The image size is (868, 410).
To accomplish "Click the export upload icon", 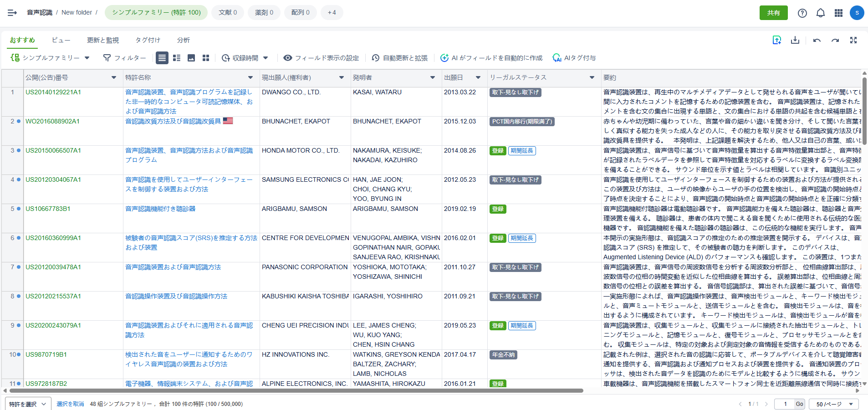I will click(777, 40).
